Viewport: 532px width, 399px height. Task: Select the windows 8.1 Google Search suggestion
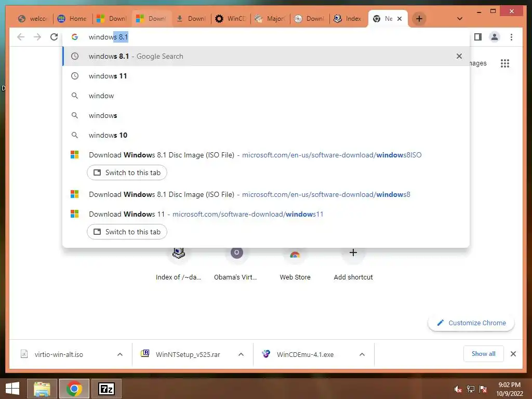coord(266,56)
